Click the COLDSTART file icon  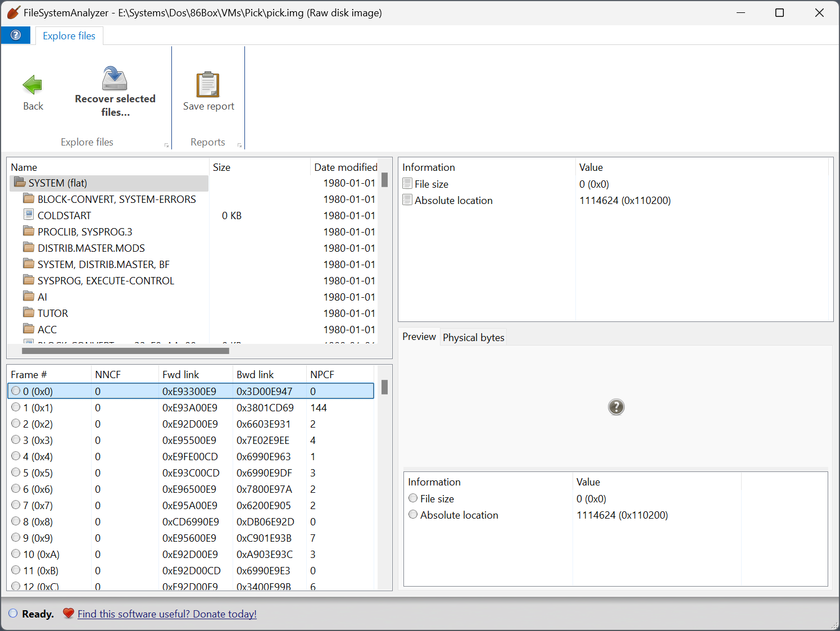point(29,214)
